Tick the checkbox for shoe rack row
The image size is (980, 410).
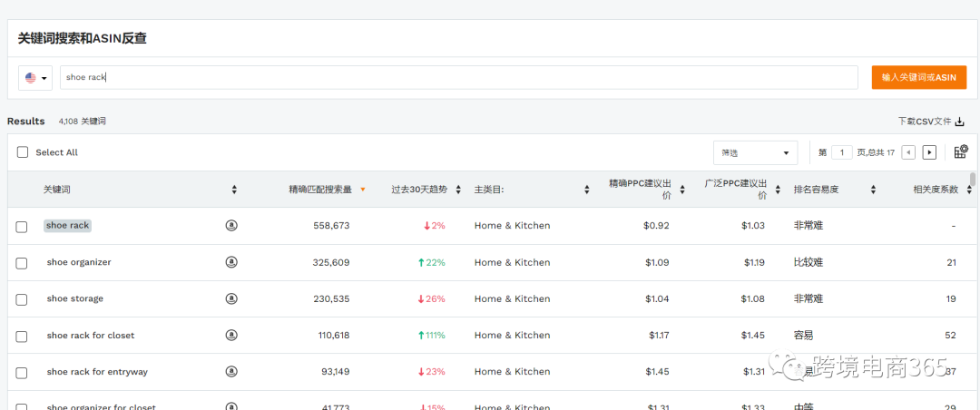(x=21, y=226)
